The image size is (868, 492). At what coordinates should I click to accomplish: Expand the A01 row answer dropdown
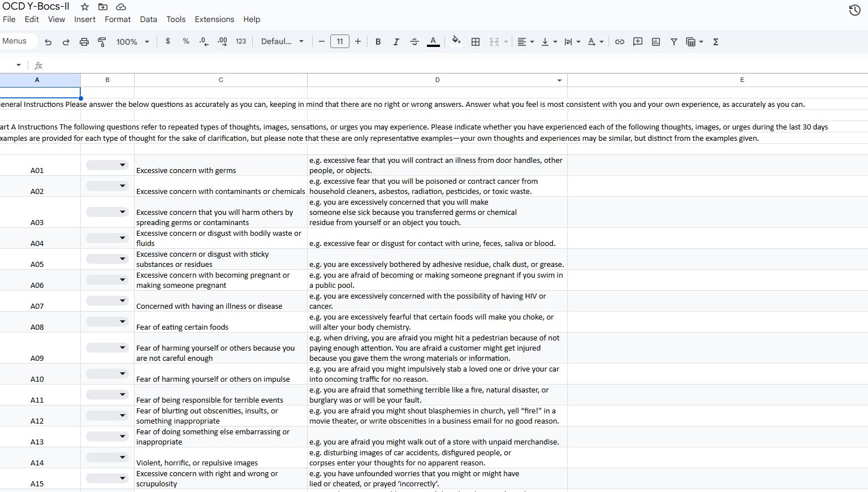[107, 165]
